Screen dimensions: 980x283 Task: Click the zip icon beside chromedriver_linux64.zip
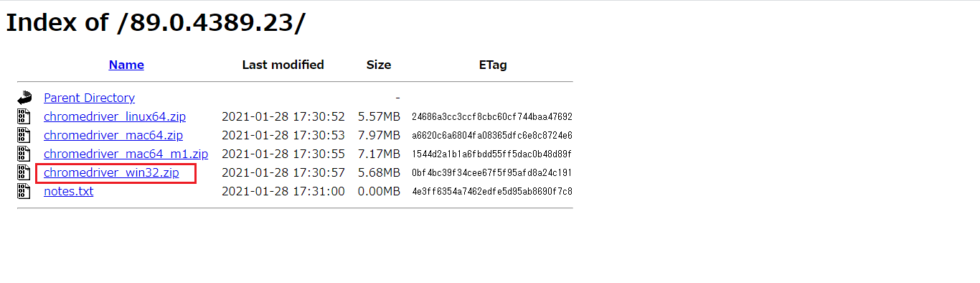24,116
